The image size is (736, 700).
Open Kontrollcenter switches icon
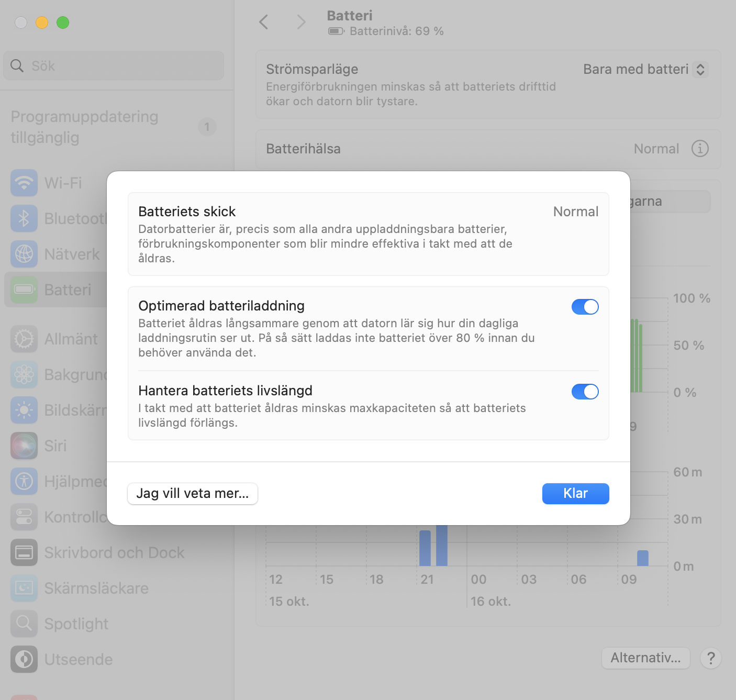point(24,517)
